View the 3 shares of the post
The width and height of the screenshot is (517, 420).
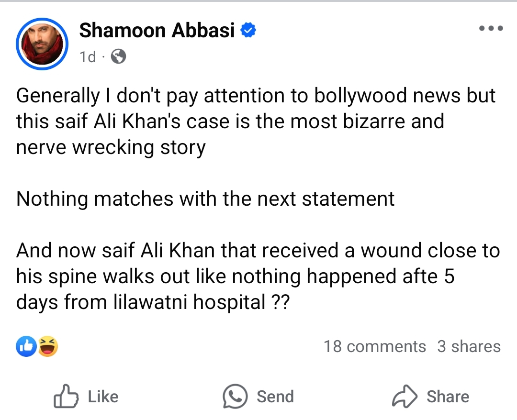click(469, 346)
